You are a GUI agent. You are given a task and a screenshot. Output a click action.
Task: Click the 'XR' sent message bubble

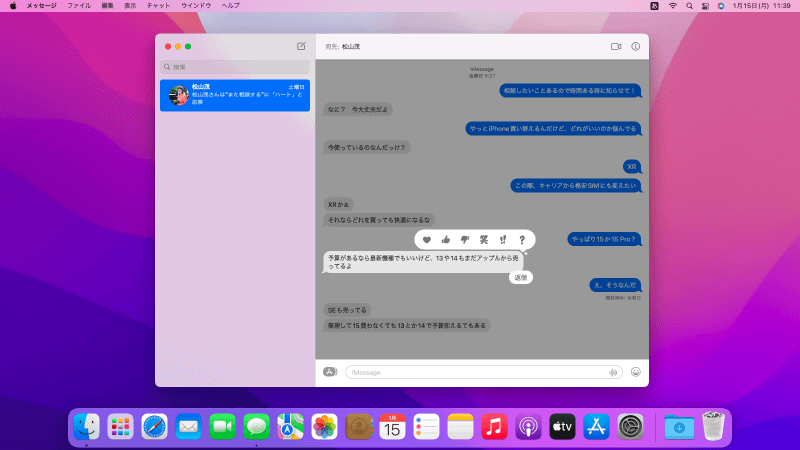coord(632,166)
